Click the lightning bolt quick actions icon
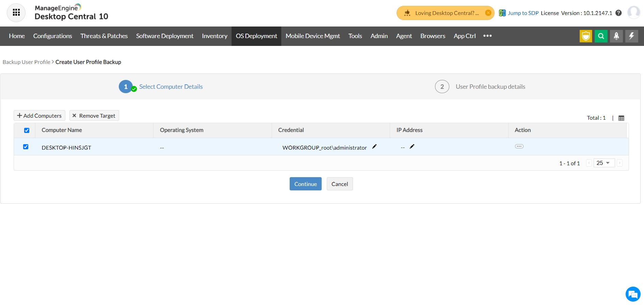Viewport: 644px width, 305px height. point(632,36)
